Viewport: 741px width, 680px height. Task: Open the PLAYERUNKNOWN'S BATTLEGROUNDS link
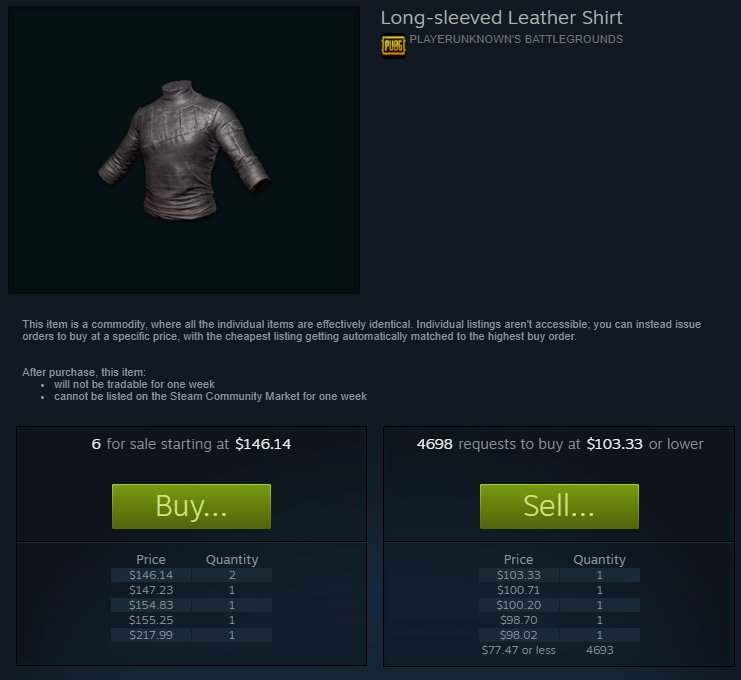tap(516, 39)
